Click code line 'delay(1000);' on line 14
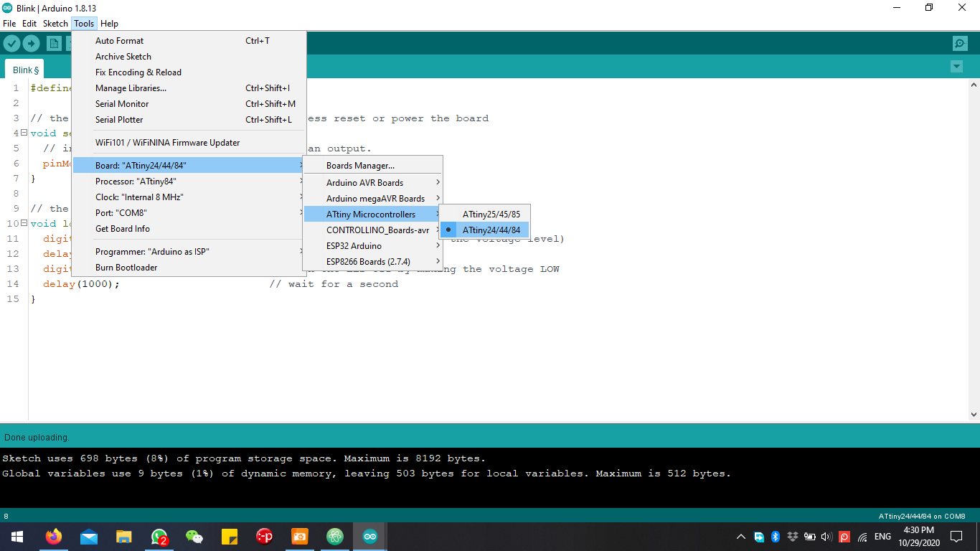The height and width of the screenshot is (551, 980). [81, 284]
